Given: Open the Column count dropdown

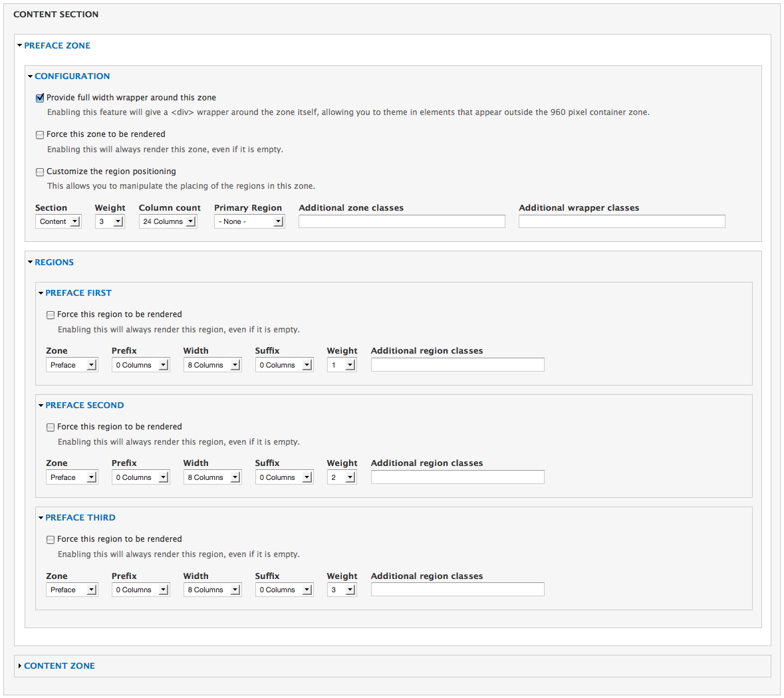Looking at the screenshot, I should pyautogui.click(x=167, y=221).
